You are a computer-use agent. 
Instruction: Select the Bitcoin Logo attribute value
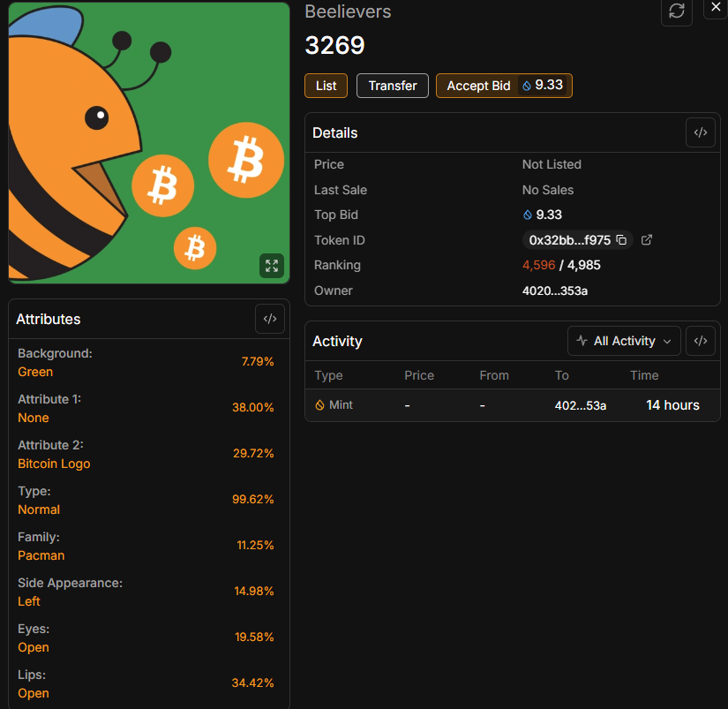click(54, 464)
